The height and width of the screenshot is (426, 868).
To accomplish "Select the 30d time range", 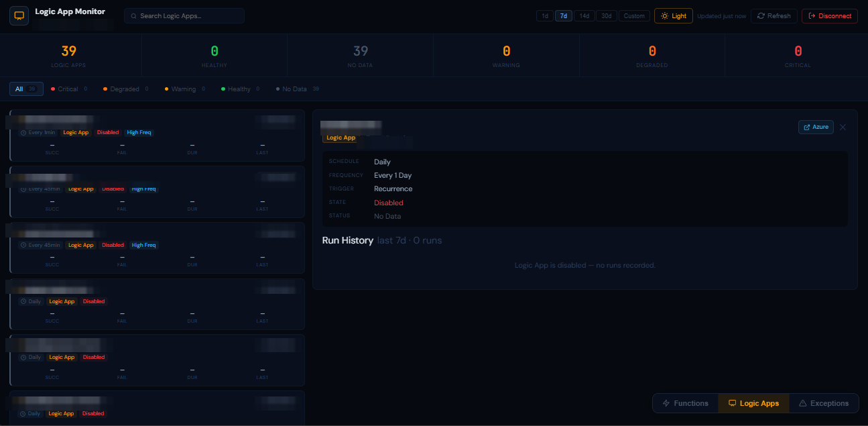I will [x=606, y=16].
